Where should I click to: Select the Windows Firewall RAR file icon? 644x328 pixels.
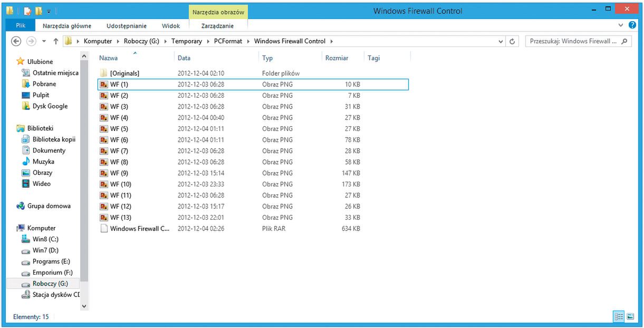(104, 229)
